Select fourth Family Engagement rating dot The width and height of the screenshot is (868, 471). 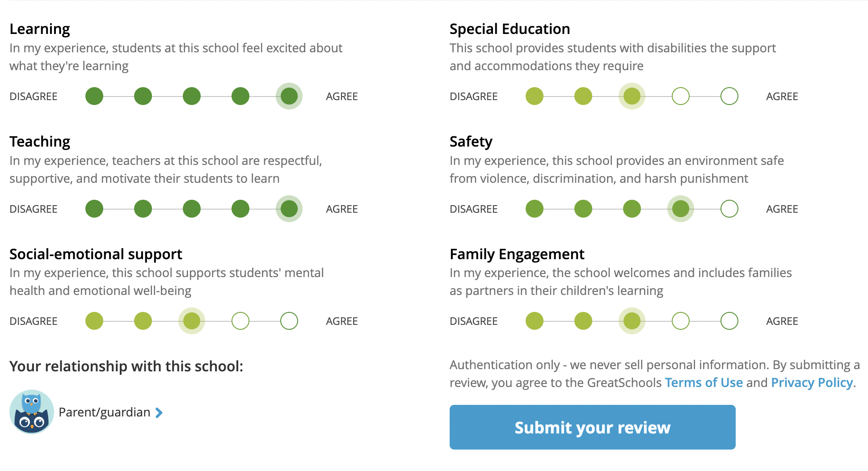681,321
